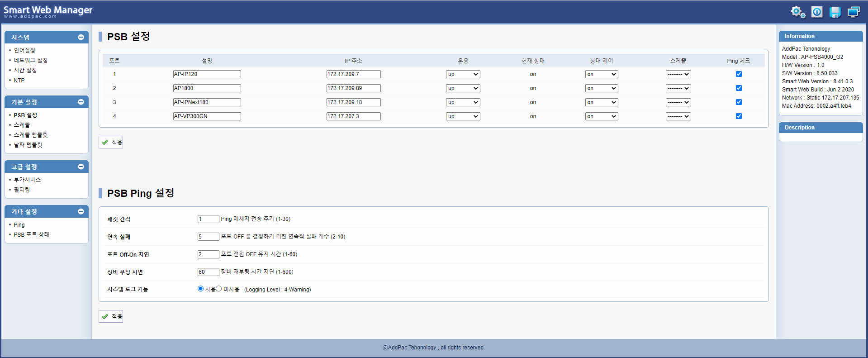
Task: Collapse the 고급 설정 sidebar panel
Action: coord(81,167)
